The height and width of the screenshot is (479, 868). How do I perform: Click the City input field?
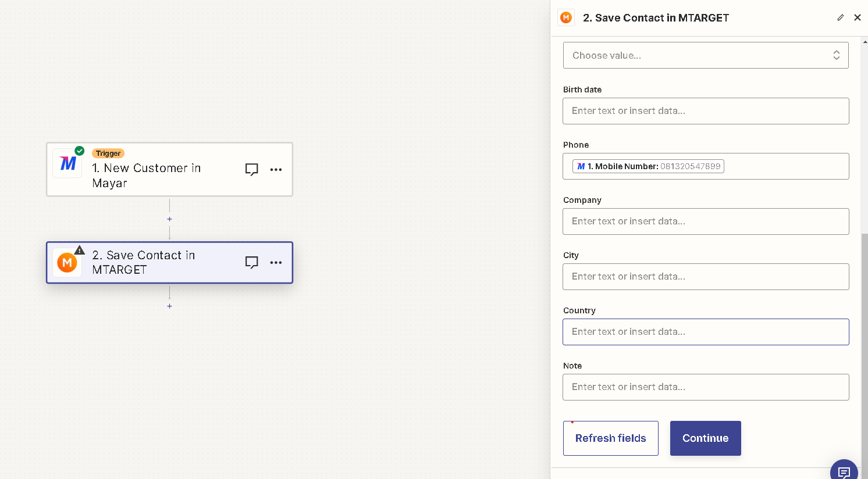click(x=706, y=277)
